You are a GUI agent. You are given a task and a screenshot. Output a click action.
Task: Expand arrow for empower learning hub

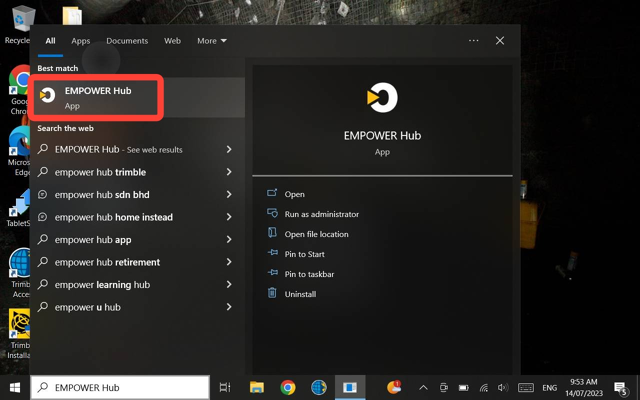click(x=229, y=284)
